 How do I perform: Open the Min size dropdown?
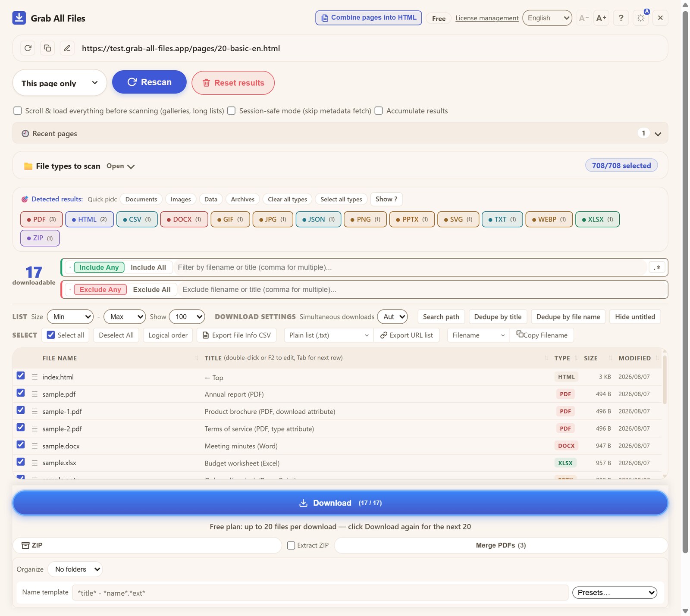[70, 317]
